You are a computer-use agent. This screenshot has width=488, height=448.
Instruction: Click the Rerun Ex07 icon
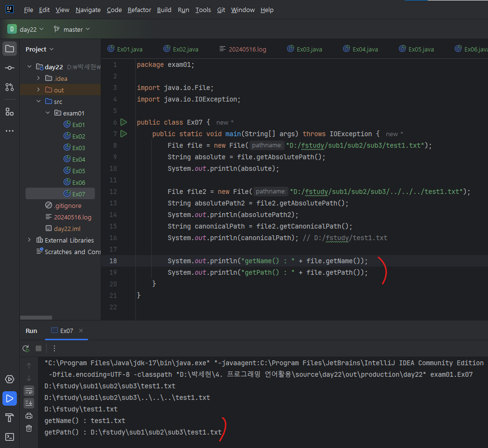coord(26,348)
